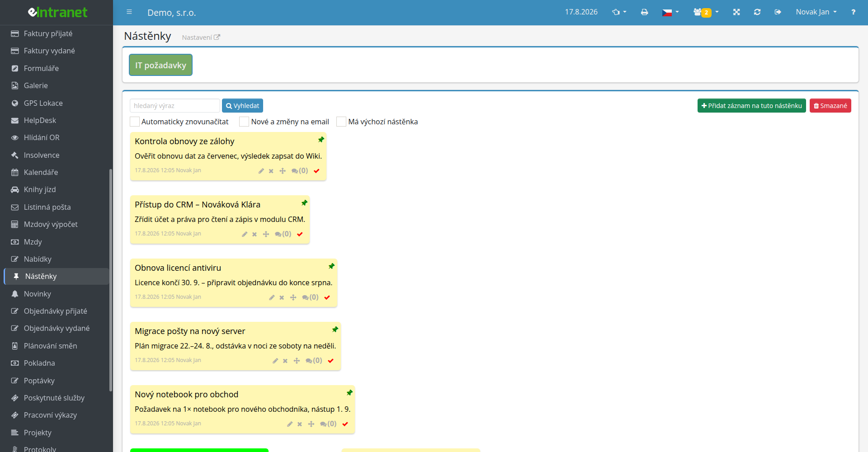Tick the Má výchozí nástěnka checkbox

click(341, 122)
